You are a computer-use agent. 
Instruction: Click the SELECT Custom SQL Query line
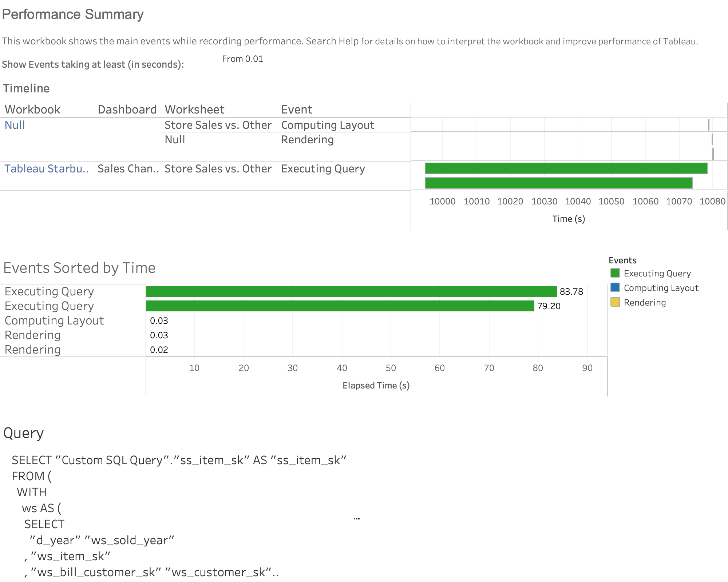[x=179, y=460]
